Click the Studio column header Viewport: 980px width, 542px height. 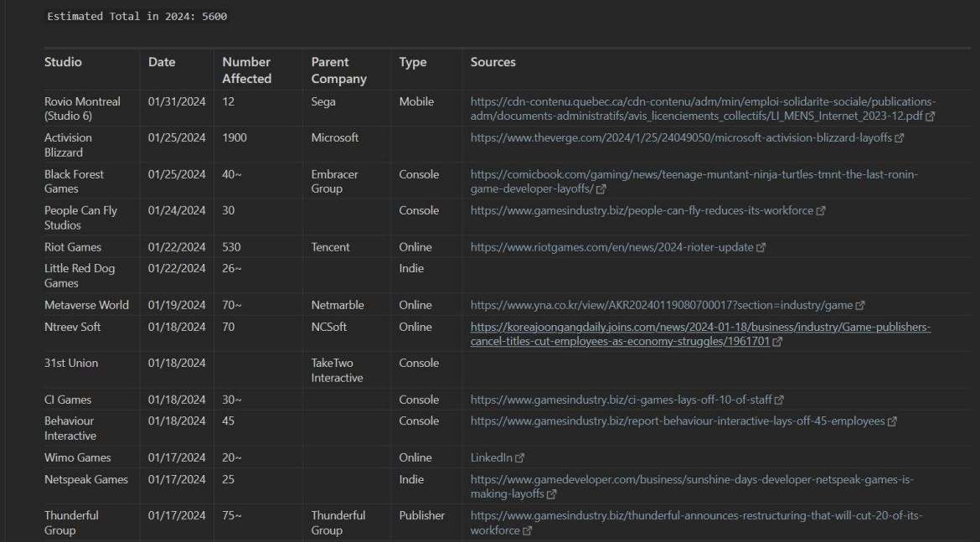pos(64,62)
